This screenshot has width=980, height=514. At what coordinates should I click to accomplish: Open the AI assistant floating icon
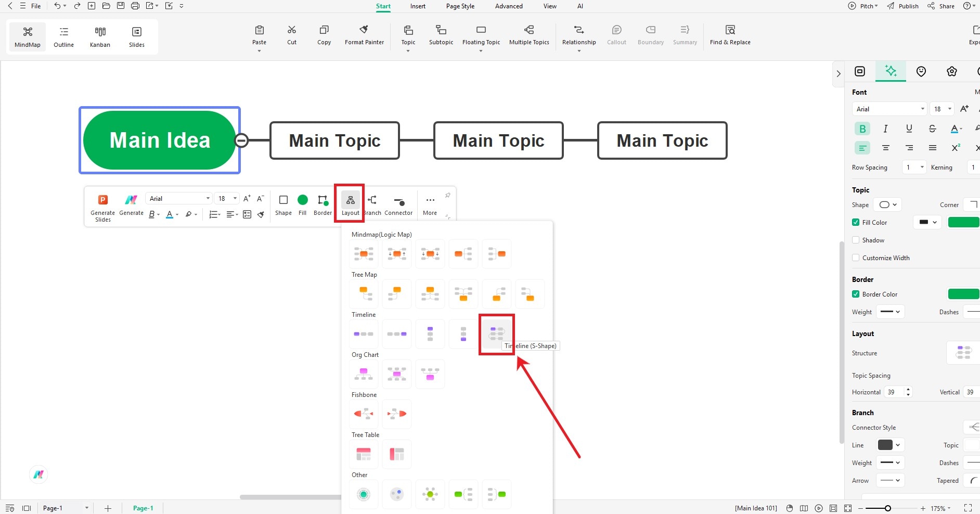[38, 474]
